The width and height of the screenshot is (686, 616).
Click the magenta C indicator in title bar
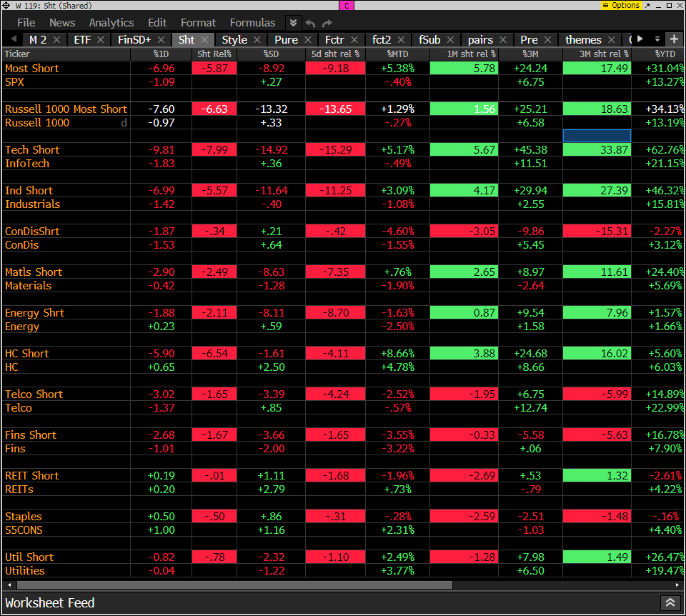tap(347, 5)
